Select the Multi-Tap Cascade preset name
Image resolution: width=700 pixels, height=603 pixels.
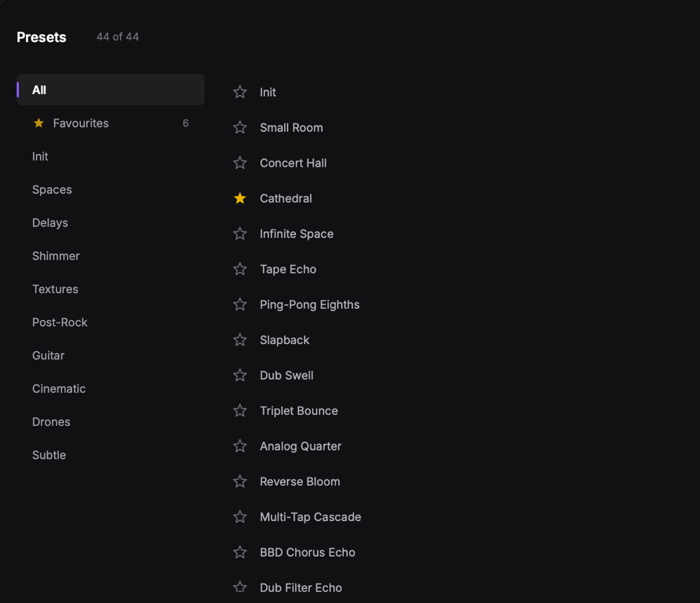tap(310, 517)
